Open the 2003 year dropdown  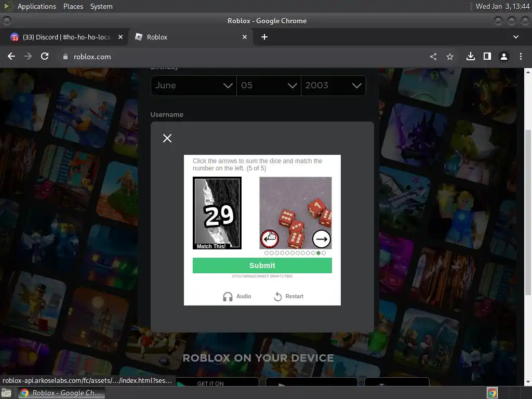click(x=333, y=86)
